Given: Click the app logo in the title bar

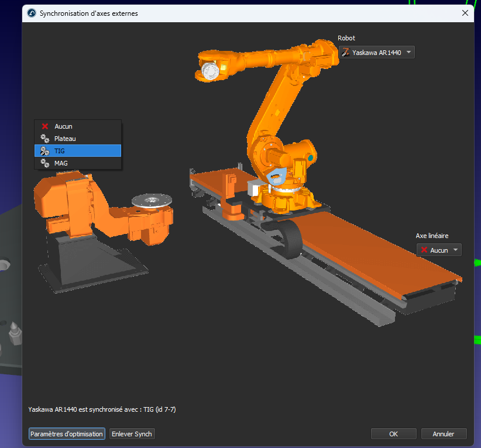Looking at the screenshot, I should coord(32,13).
